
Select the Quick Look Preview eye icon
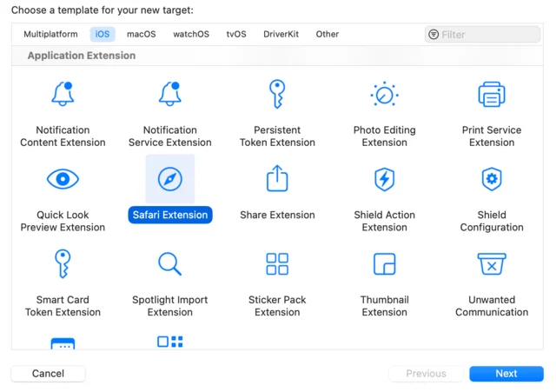point(63,179)
